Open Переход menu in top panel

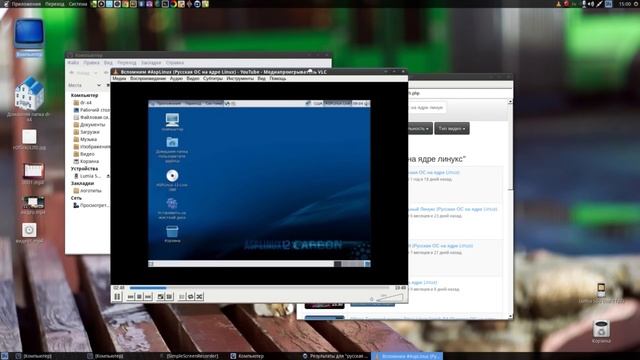55,4
